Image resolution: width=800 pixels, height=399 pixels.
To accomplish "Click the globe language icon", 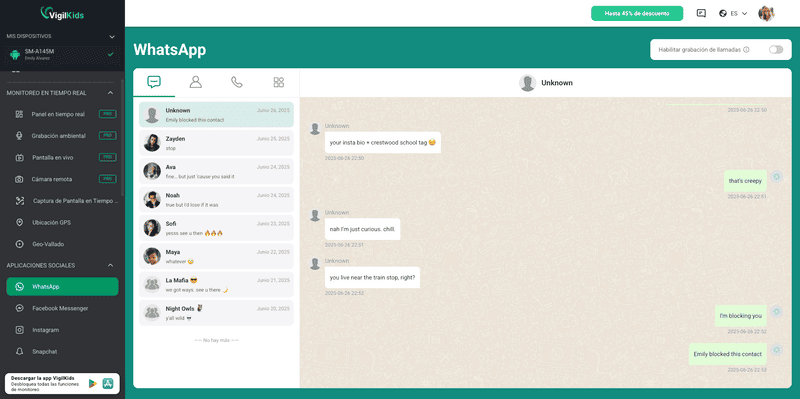I will tap(723, 13).
